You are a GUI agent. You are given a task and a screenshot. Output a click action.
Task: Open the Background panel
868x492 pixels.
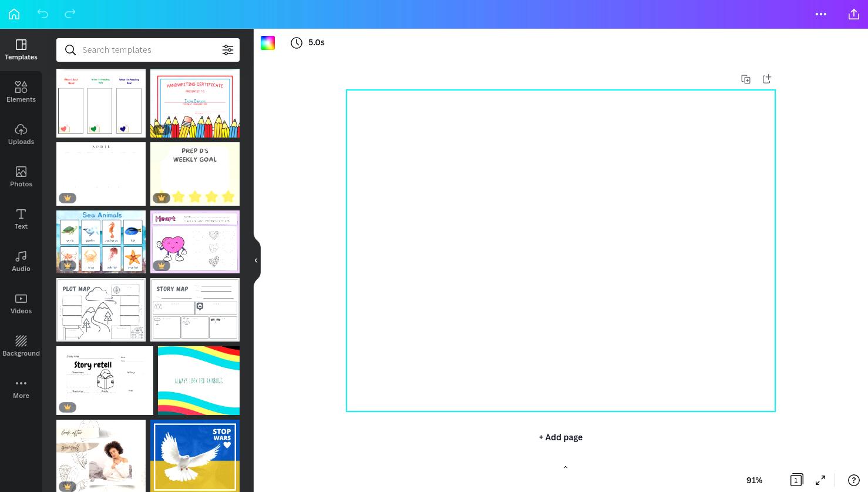[x=21, y=346]
